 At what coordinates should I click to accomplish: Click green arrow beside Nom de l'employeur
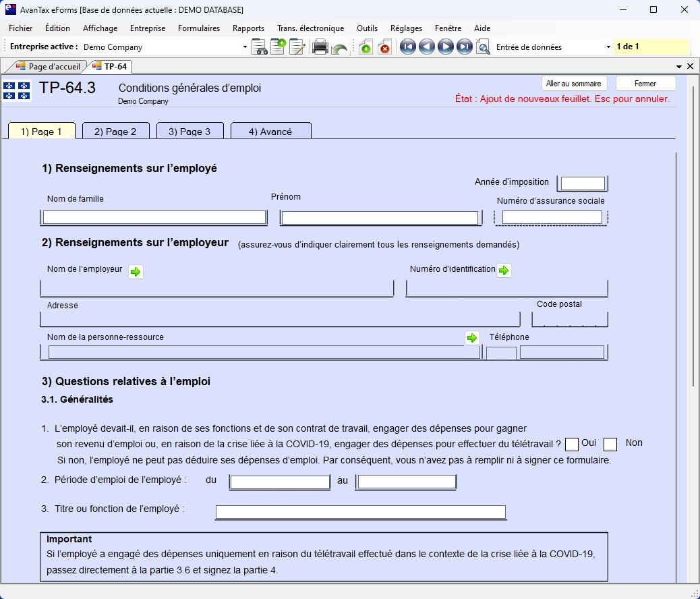(x=136, y=272)
